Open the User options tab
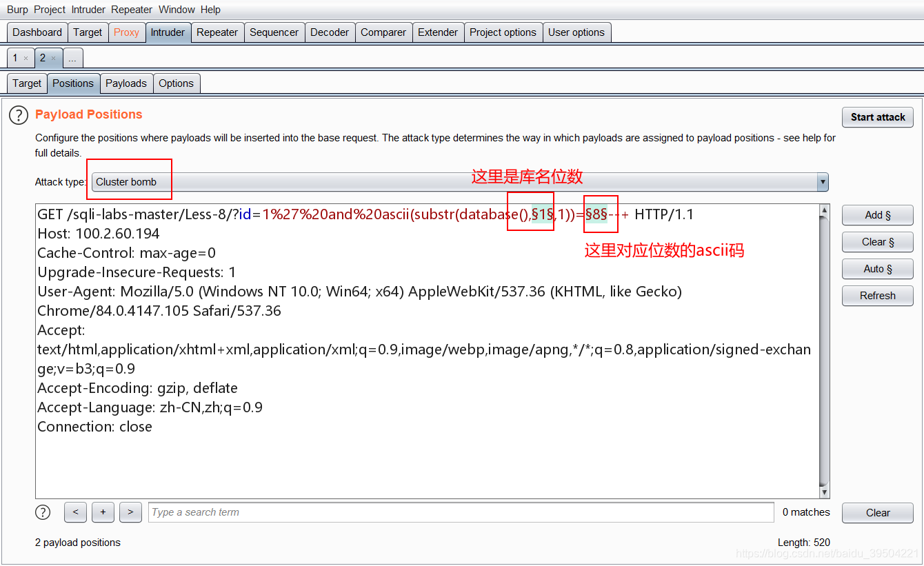 [x=576, y=32]
